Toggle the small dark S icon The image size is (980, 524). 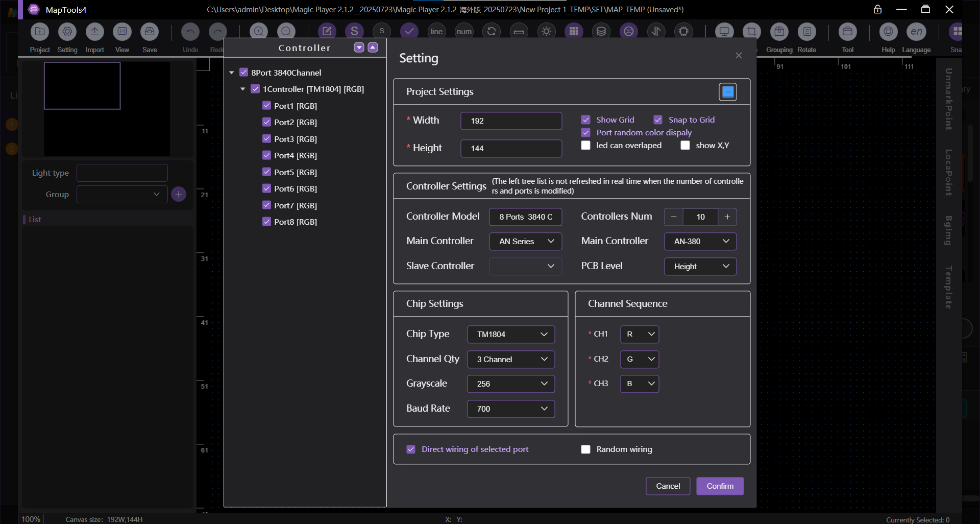click(x=382, y=31)
